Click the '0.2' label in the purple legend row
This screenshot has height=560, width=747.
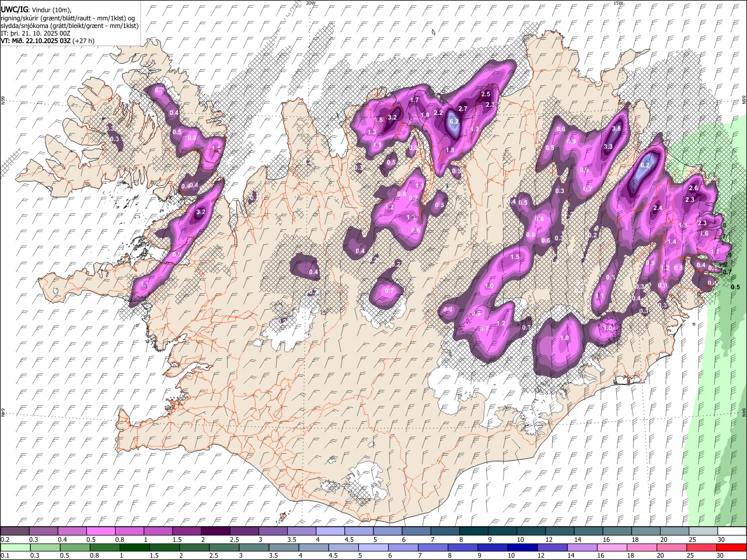click(x=5, y=540)
